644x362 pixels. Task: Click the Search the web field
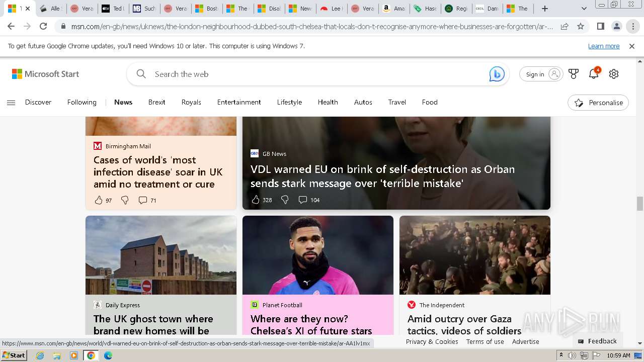[317, 74]
